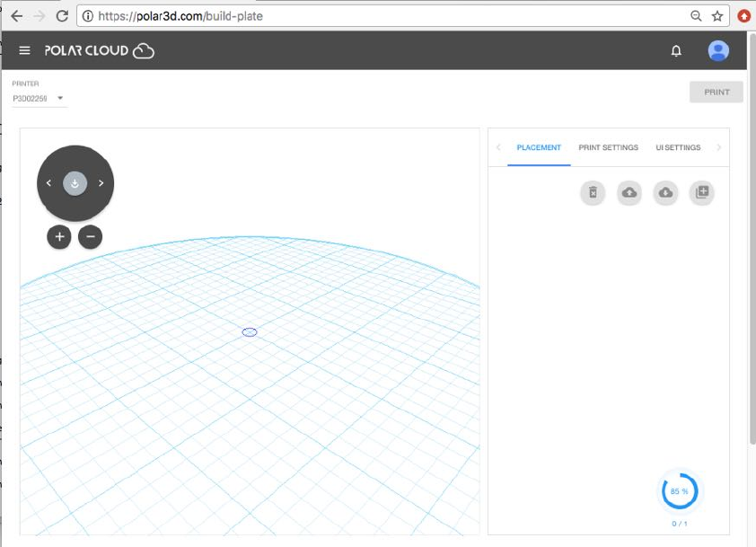
Task: Go forward in the browser
Action: (39, 16)
